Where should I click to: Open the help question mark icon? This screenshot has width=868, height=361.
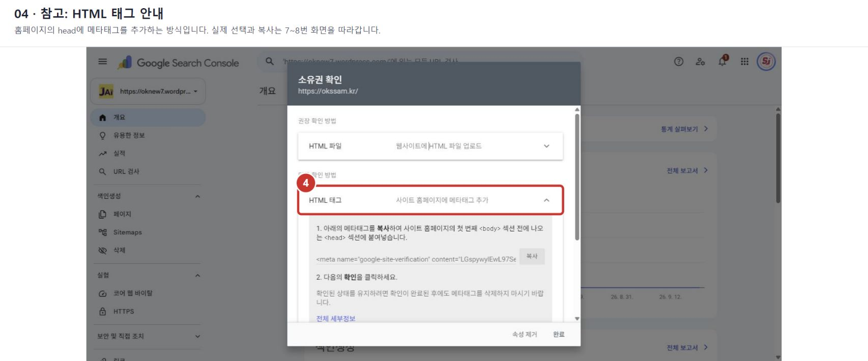pos(679,62)
